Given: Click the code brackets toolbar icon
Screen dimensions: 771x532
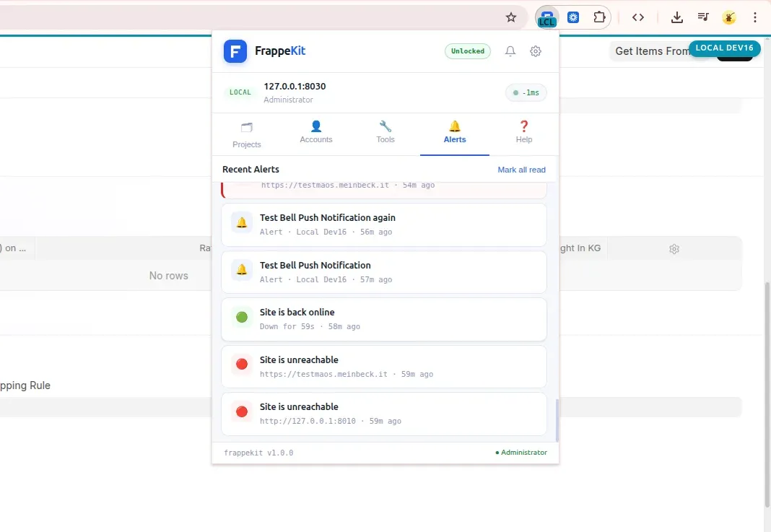Looking at the screenshot, I should coord(637,18).
